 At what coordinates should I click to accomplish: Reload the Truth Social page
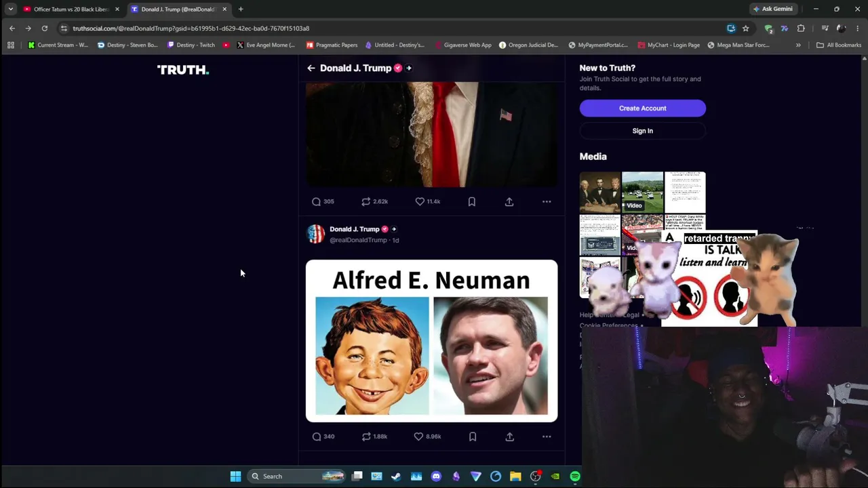pos(45,28)
